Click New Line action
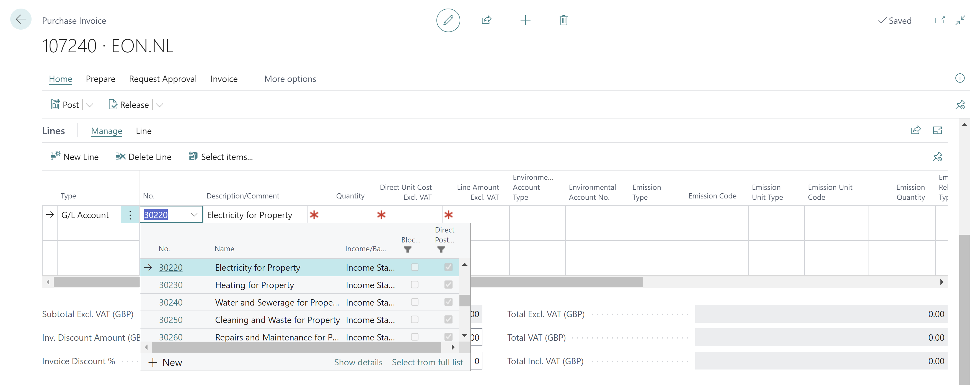980x385 pixels. tap(74, 157)
